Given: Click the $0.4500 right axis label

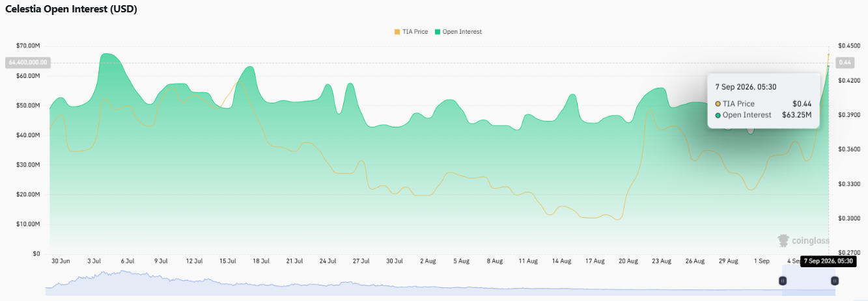Looking at the screenshot, I should [848, 46].
